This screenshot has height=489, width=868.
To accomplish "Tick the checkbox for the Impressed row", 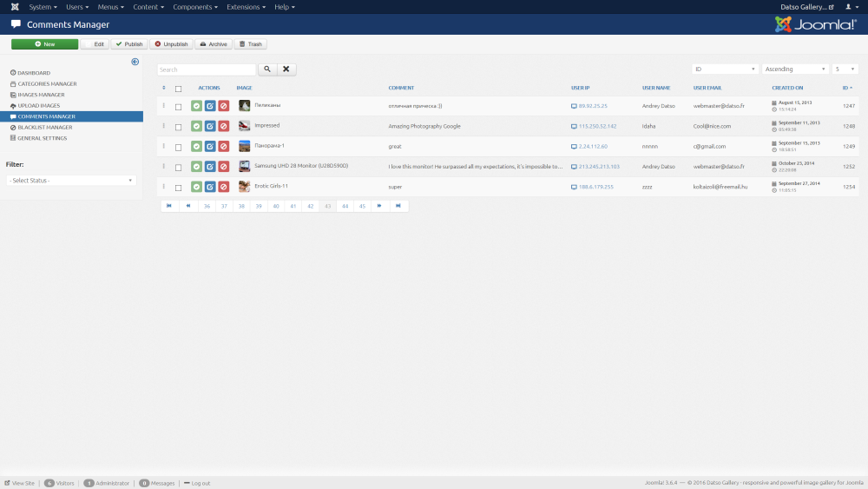I will [x=178, y=127].
